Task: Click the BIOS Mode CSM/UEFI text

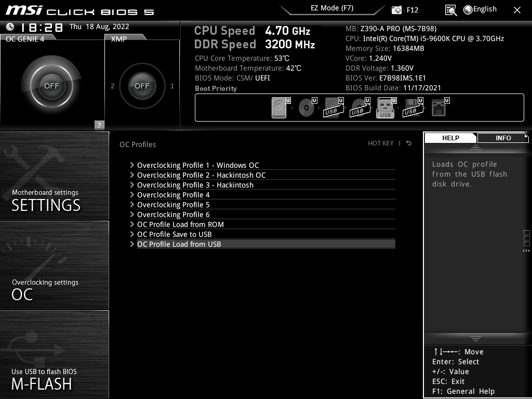Action: click(232, 78)
